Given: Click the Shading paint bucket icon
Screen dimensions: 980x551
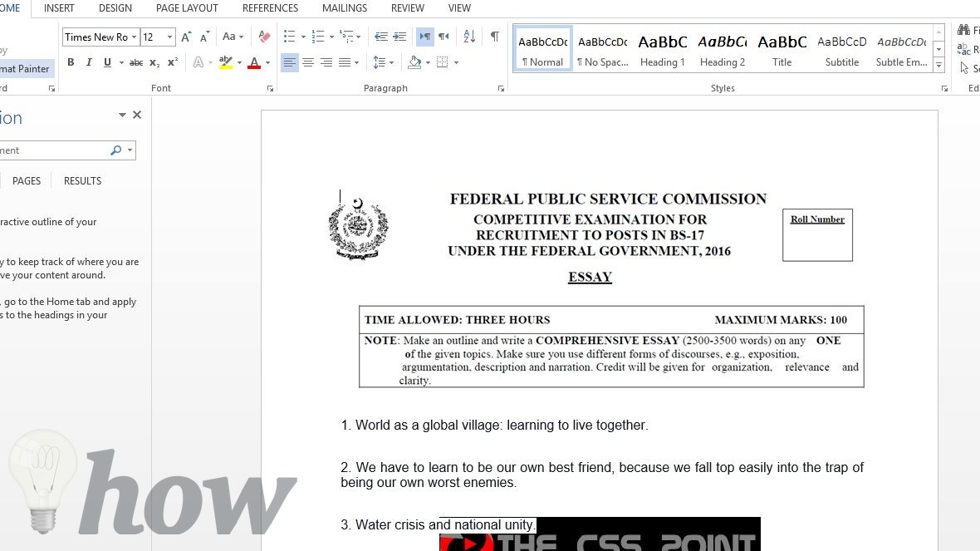Looking at the screenshot, I should pos(414,62).
